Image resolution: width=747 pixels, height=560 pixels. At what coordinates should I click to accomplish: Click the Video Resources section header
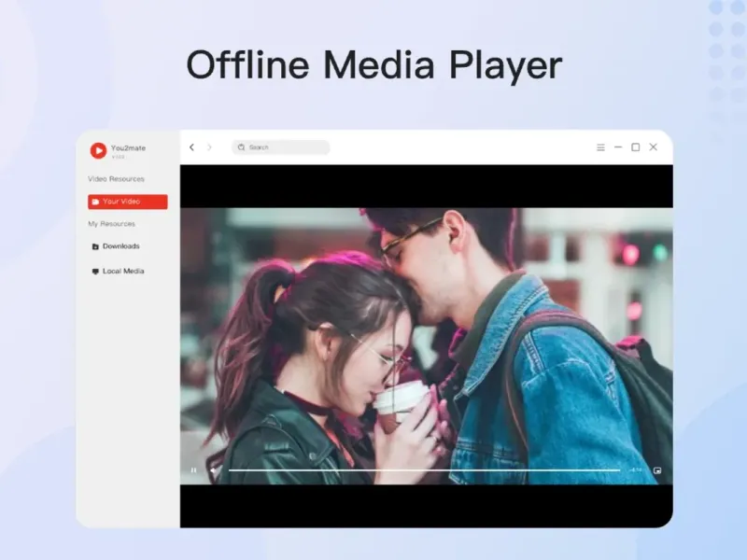click(x=116, y=179)
